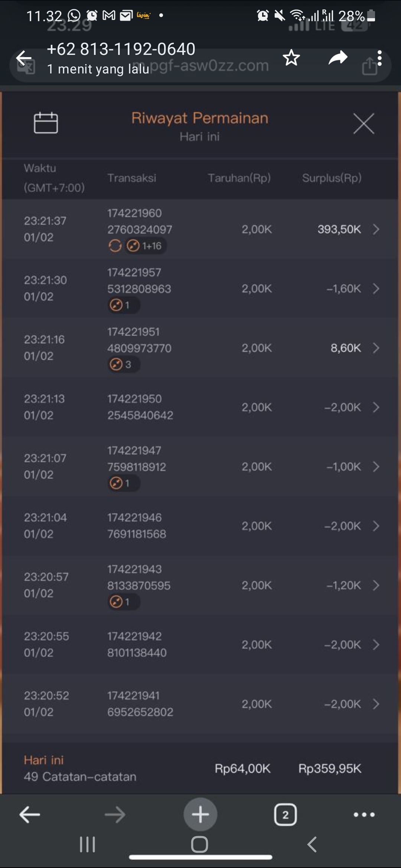Expand details for 8,60K surplus row
Viewport: 401px width, 868px height.
376,348
